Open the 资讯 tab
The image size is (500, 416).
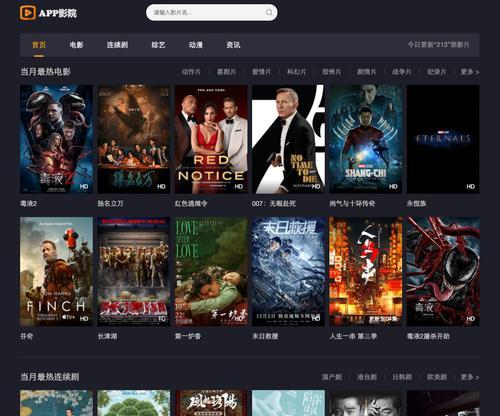point(233,45)
